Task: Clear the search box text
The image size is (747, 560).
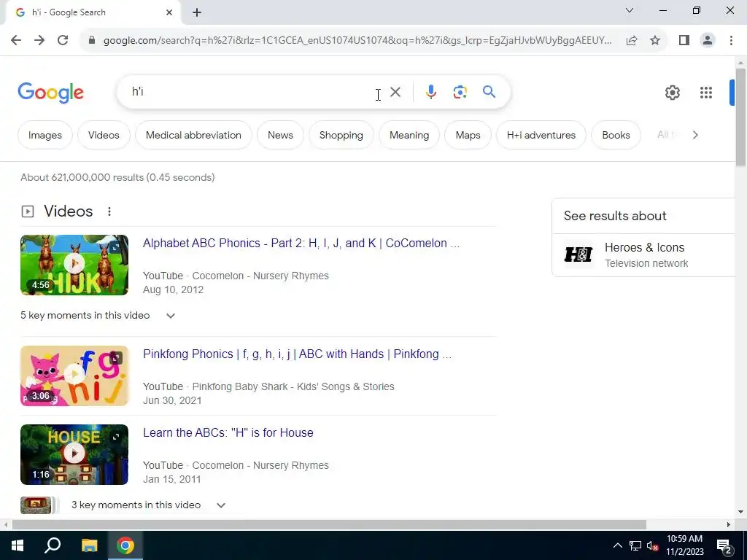Action: coord(395,92)
